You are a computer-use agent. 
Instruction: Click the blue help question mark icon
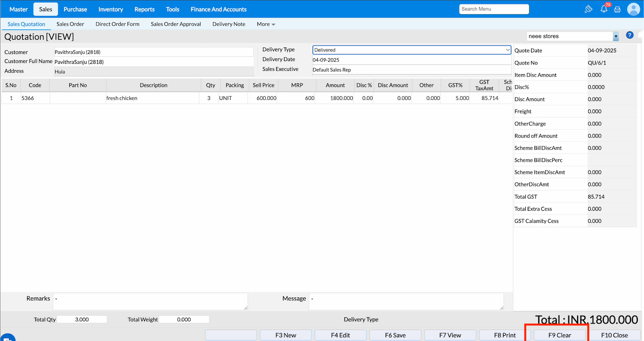(629, 35)
